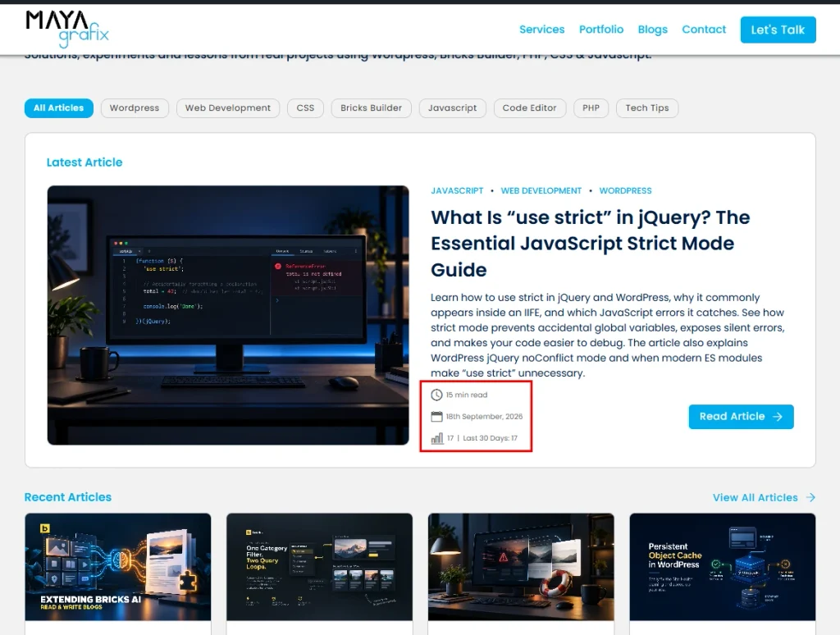This screenshot has height=635, width=840.
Task: Open the Services nav link
Action: coord(541,30)
